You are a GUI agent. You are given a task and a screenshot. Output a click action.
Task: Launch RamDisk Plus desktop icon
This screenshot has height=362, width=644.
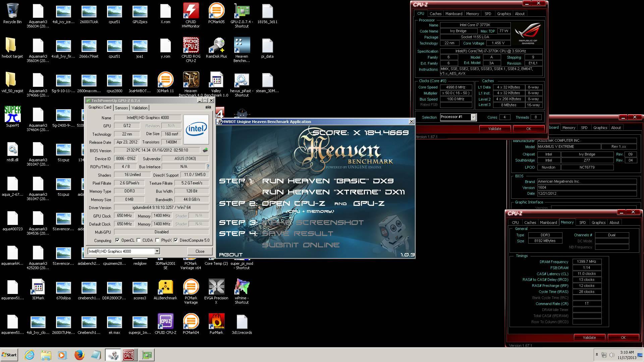coord(216,48)
